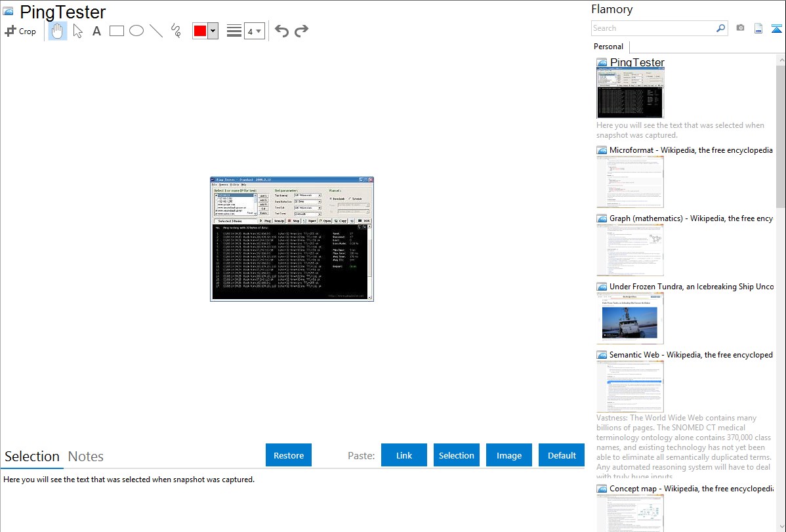Open the Concept map snapshot thumbnail
Screen dimensions: 786x532
(x=630, y=514)
